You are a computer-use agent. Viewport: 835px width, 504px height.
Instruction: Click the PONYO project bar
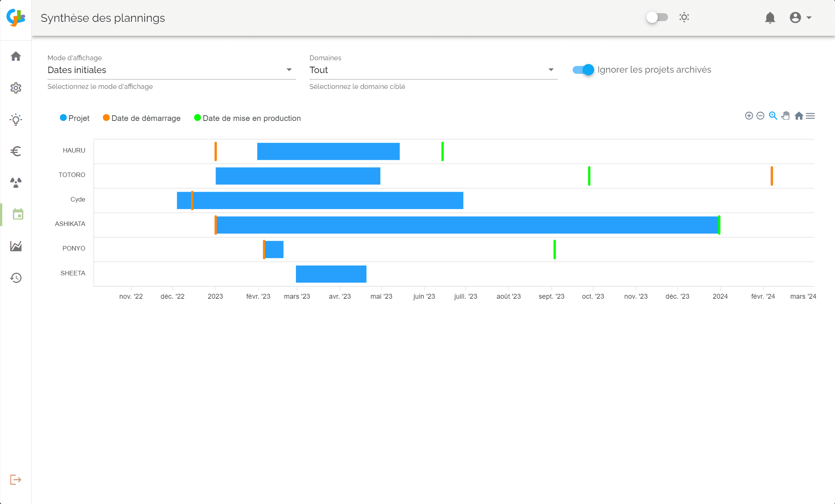pyautogui.click(x=274, y=249)
